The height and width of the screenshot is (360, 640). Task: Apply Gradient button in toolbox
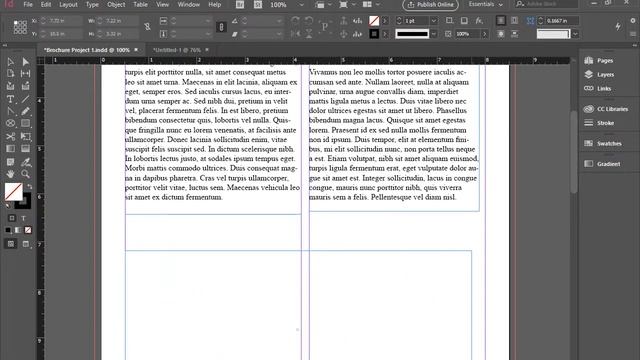pos(18,230)
